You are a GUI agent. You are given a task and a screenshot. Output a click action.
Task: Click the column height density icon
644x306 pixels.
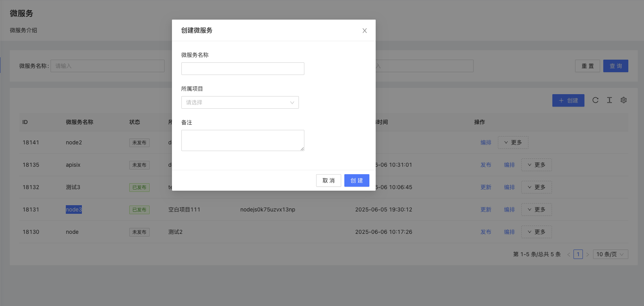pyautogui.click(x=609, y=100)
